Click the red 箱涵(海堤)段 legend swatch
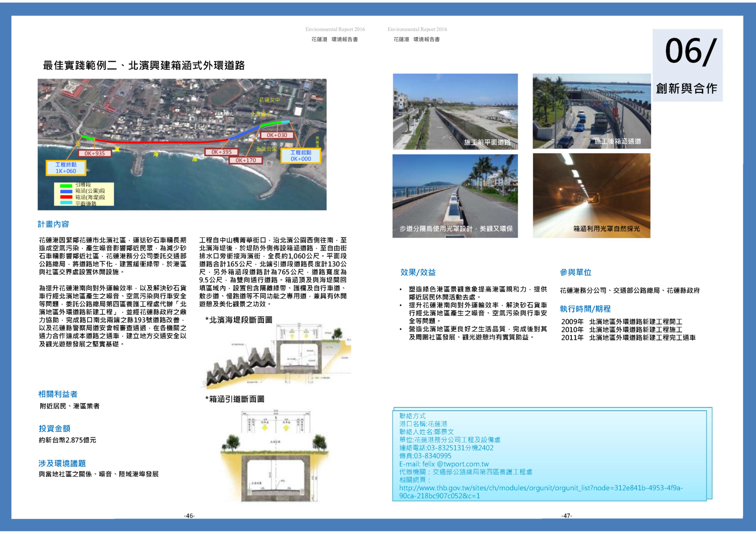The width and height of the screenshot is (756, 534). [66, 197]
